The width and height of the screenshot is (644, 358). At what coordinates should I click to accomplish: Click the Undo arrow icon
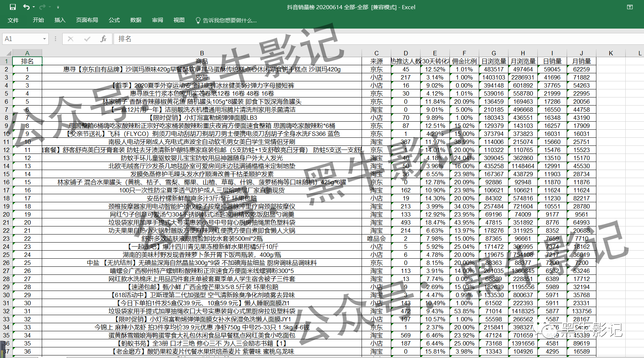pyautogui.click(x=26, y=7)
